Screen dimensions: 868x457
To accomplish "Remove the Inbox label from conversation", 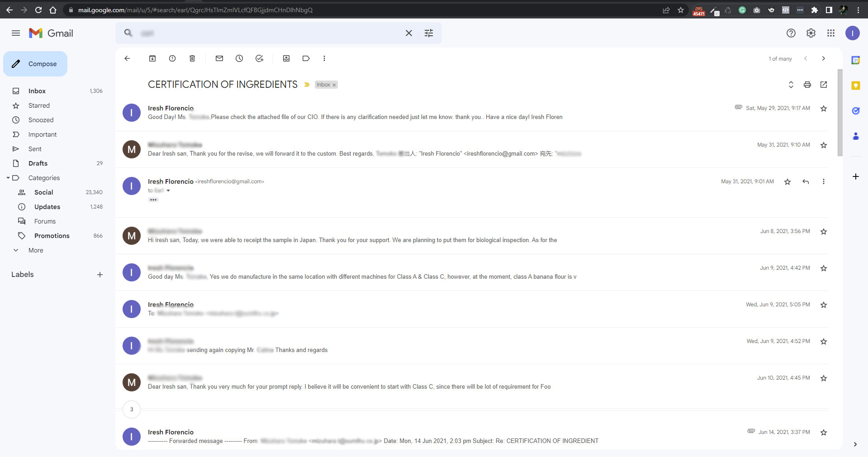I will (334, 85).
